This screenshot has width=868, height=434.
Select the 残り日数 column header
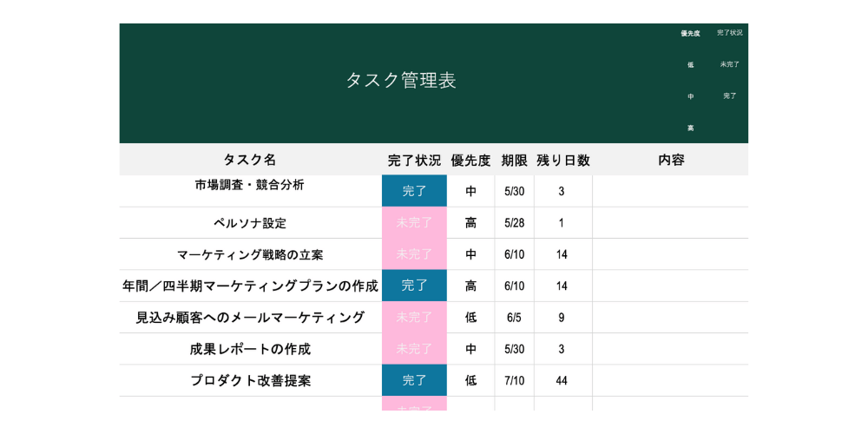click(562, 160)
